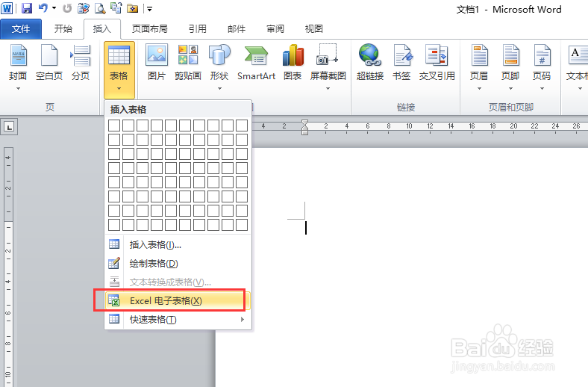Open the 文件 tab

tap(21, 29)
